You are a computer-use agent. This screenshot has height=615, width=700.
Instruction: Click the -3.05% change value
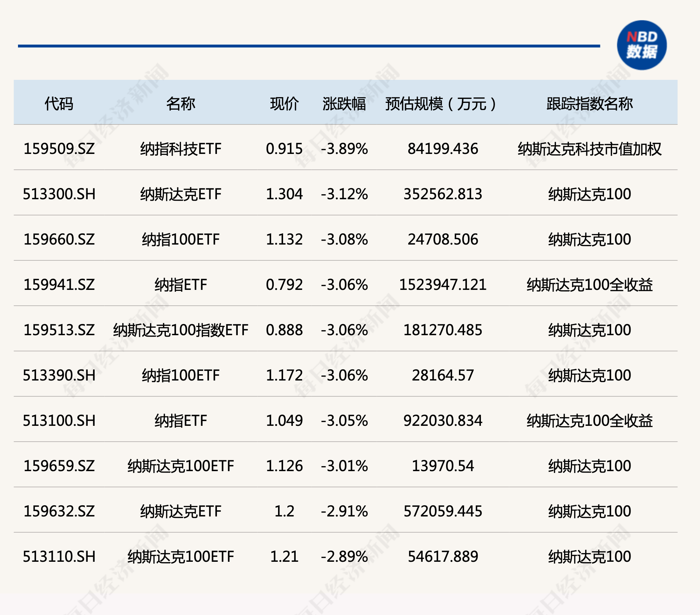(x=344, y=421)
